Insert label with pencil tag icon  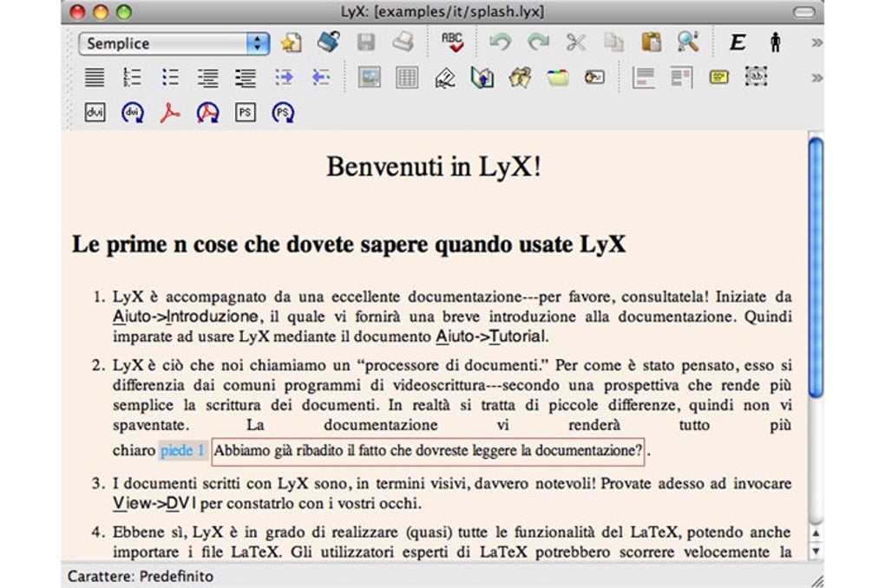tap(445, 77)
